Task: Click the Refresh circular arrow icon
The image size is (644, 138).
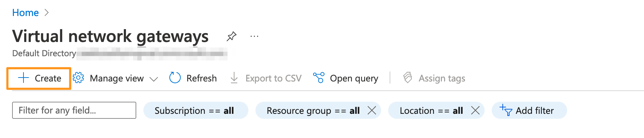Action: click(x=175, y=78)
